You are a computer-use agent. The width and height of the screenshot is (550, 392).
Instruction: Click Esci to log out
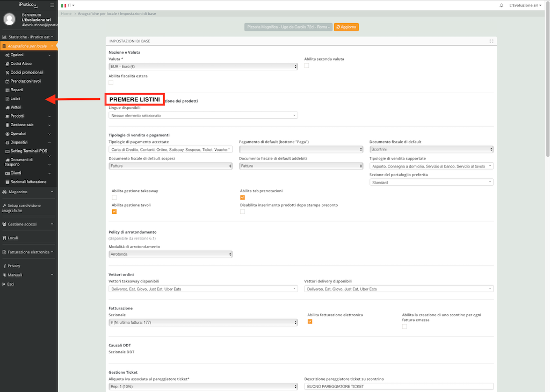10,284
